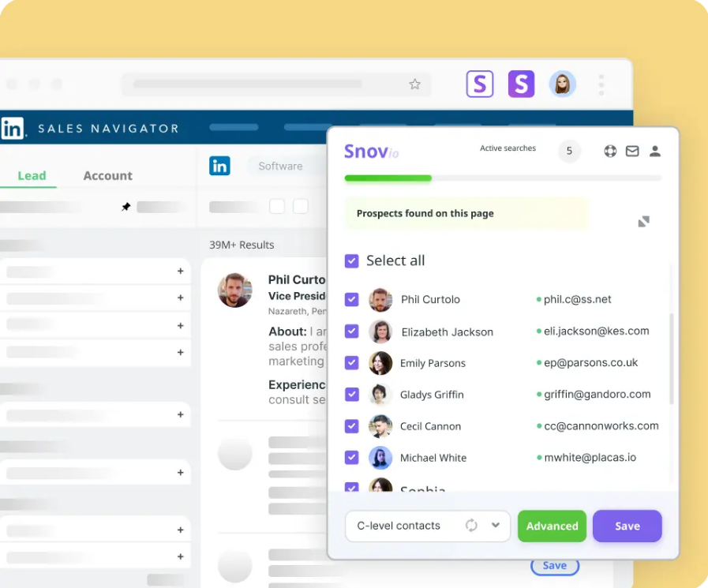The height and width of the screenshot is (588, 708).
Task: Expand the second filter row plus sign
Action: coord(180,298)
